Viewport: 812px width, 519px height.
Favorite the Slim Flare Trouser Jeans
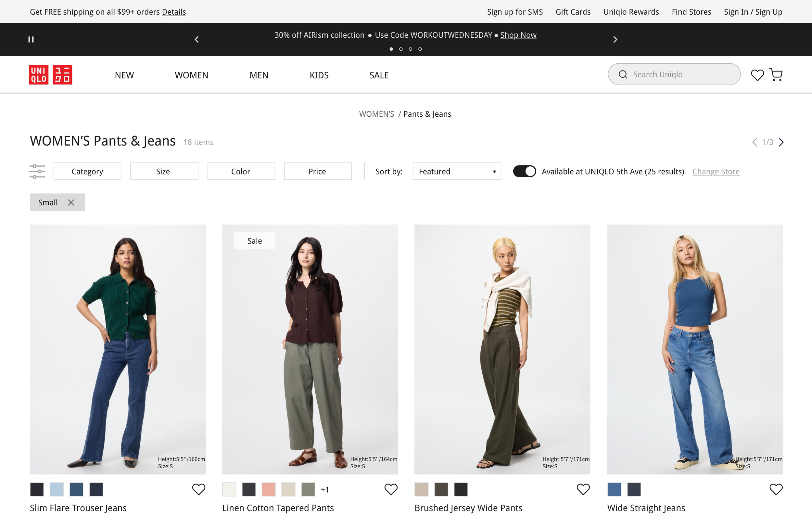click(x=199, y=489)
